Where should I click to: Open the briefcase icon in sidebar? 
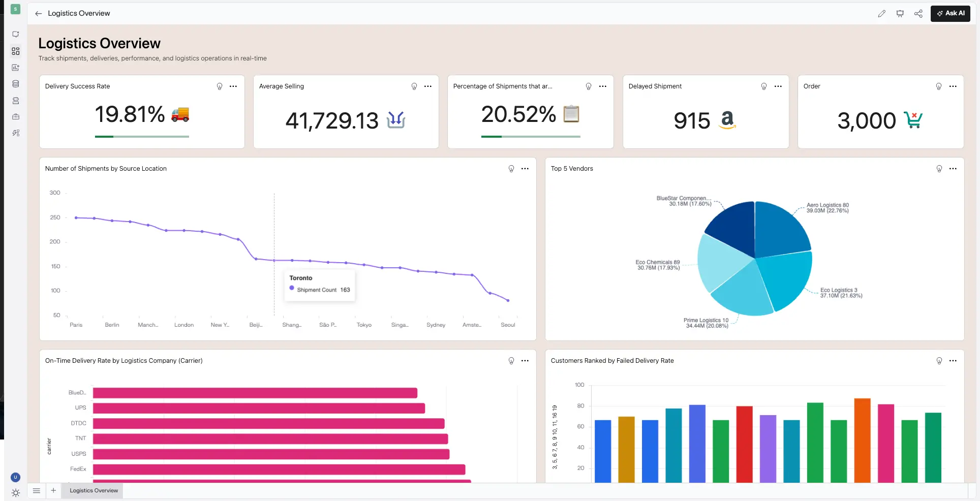click(x=15, y=117)
